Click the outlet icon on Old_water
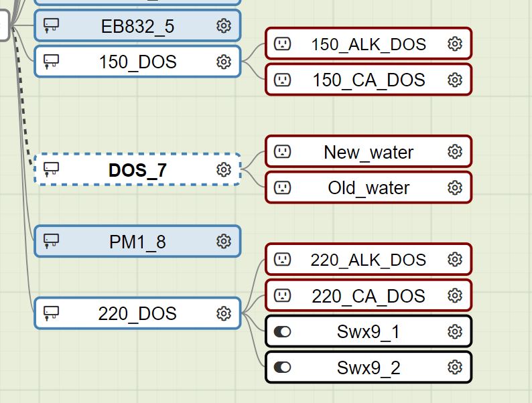This screenshot has height=403, width=532. [x=282, y=187]
